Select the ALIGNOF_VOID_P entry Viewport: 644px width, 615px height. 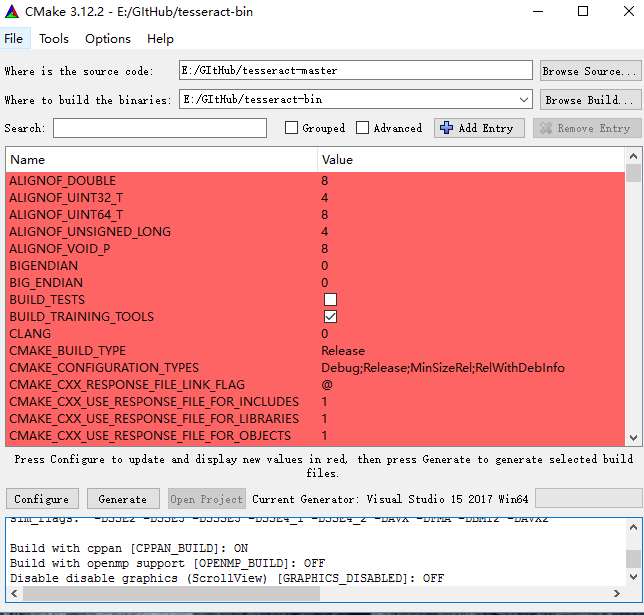(60, 249)
